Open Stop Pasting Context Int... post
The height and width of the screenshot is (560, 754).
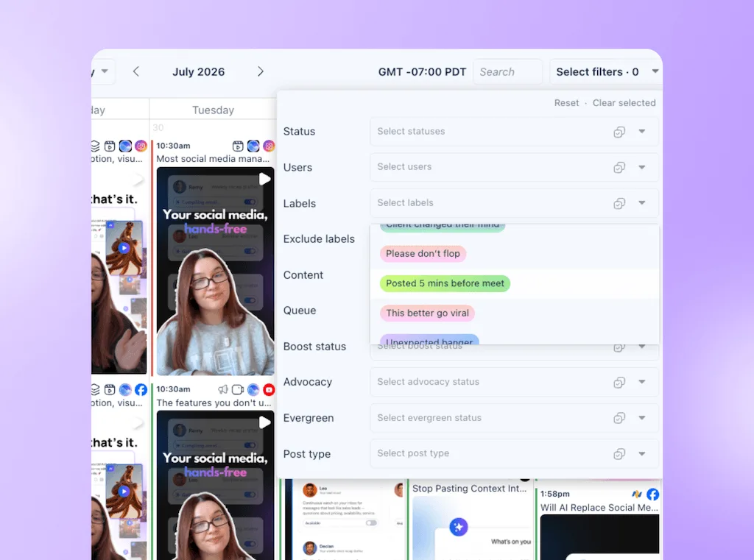[x=469, y=489]
